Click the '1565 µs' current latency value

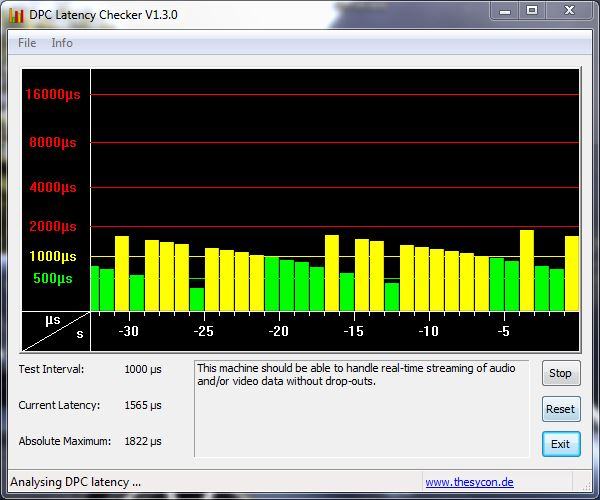tap(143, 406)
